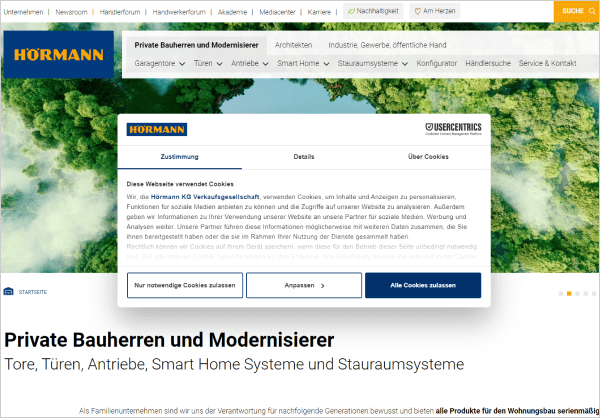Accept all cookies with Alle Cookies zulassen

pyautogui.click(x=422, y=285)
